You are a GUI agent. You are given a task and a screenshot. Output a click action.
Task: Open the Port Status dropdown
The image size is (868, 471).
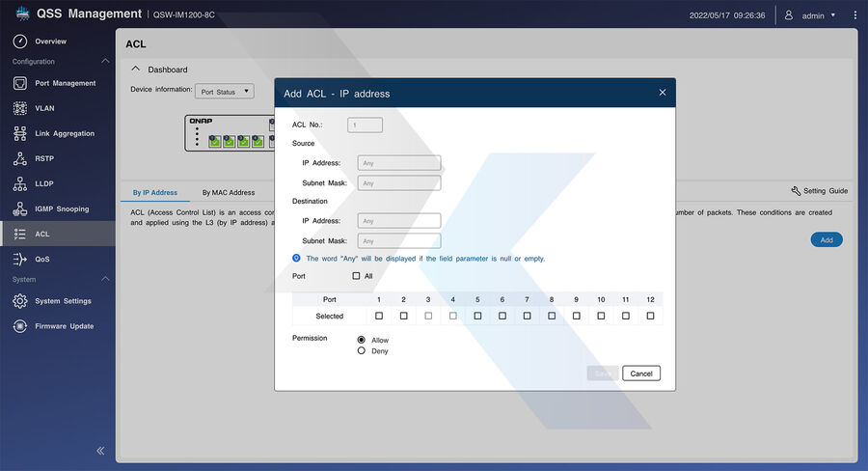(x=225, y=92)
